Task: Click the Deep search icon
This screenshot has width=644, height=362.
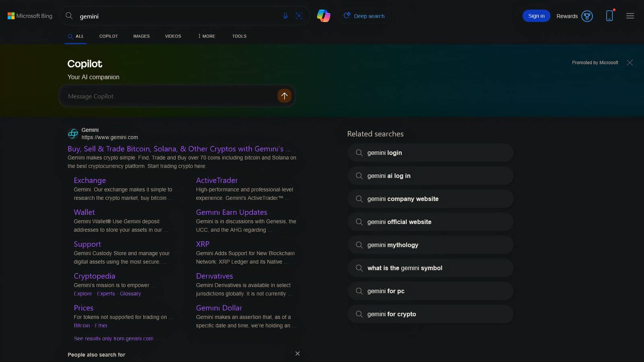Action: coord(347,16)
